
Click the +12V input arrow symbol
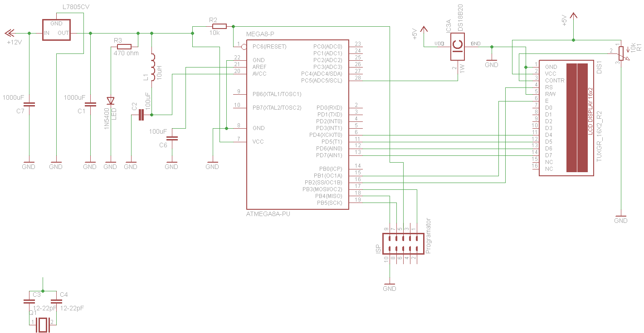click(10, 33)
